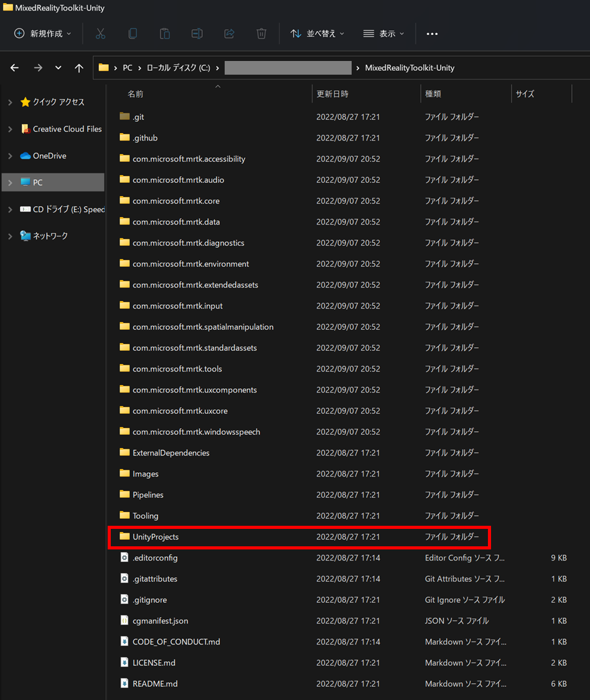Click MixedRealityToolkit-Unity breadcrumb

tap(410, 68)
